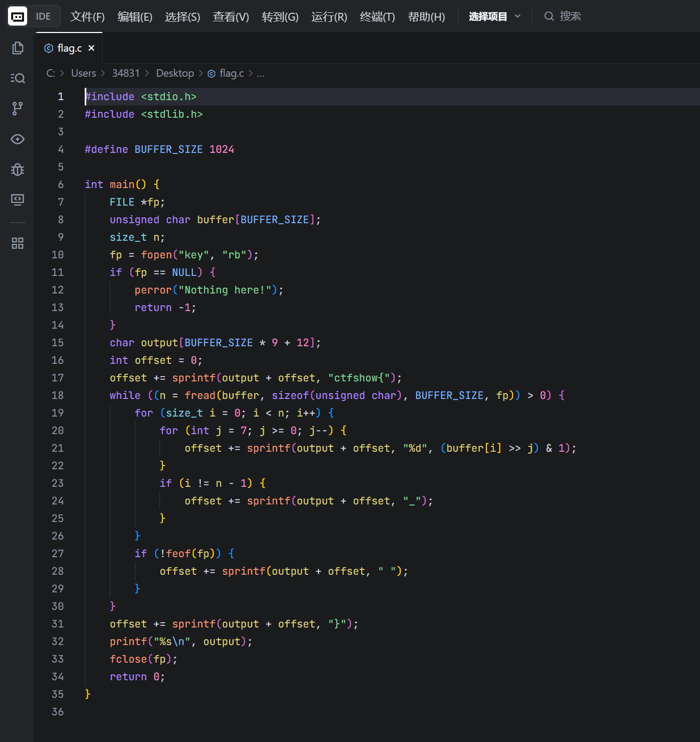This screenshot has height=742, width=700.
Task: Click the "BUFFER_SIZE 1024" define line
Action: [x=159, y=149]
